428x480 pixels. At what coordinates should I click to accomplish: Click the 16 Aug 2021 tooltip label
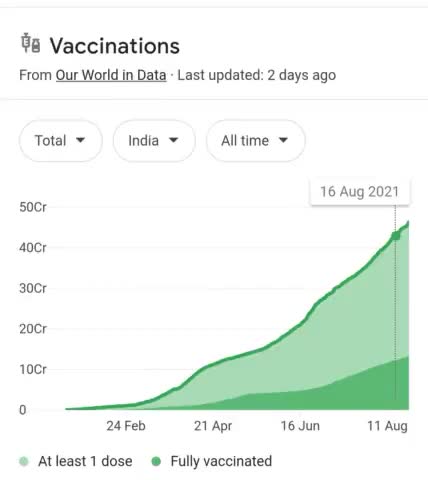(x=359, y=192)
